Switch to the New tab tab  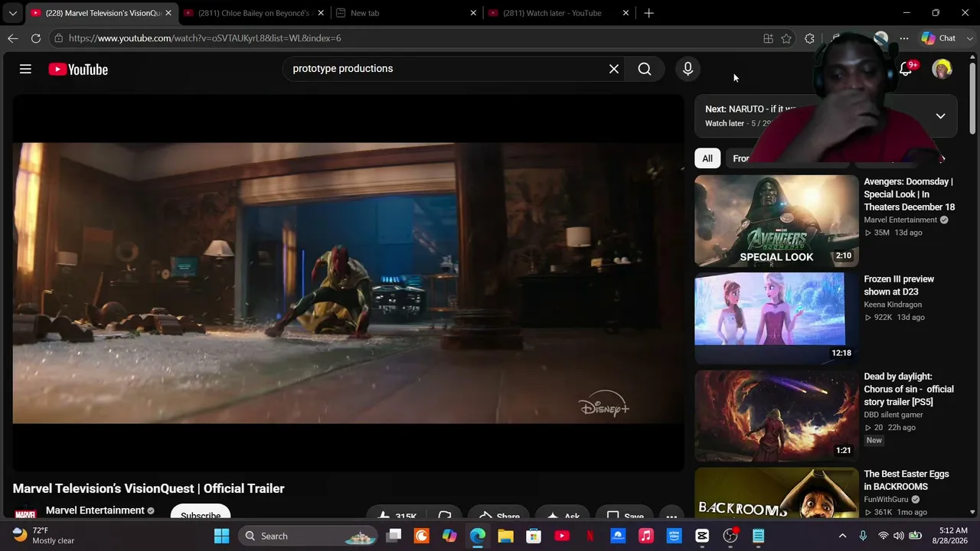(x=407, y=13)
